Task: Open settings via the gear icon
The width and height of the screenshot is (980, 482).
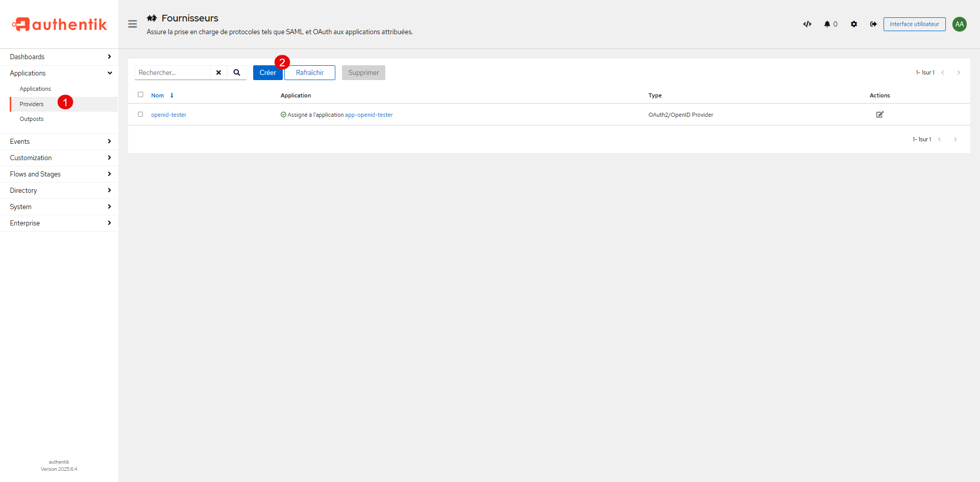Action: (854, 24)
